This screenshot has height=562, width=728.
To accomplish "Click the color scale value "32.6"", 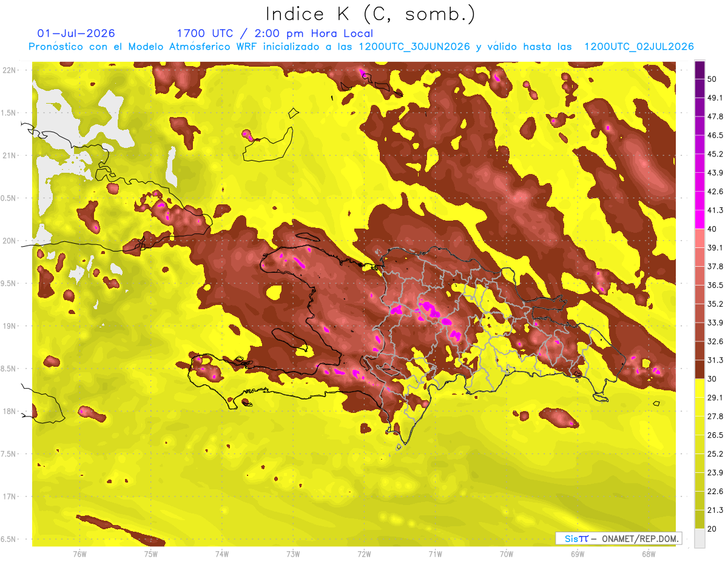I will point(715,341).
